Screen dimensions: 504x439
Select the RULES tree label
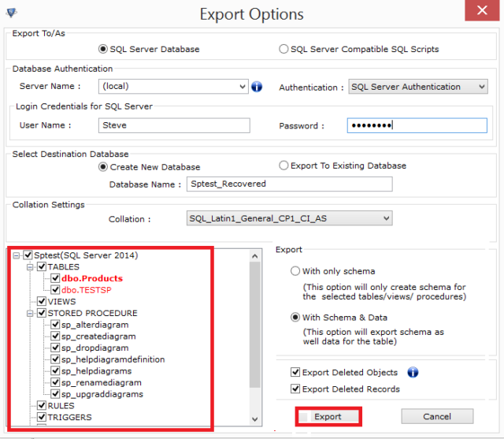[x=61, y=406]
